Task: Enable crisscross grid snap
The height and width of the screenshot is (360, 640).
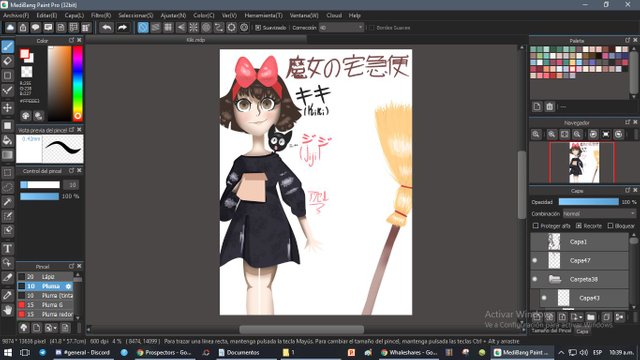Action: 168,27
